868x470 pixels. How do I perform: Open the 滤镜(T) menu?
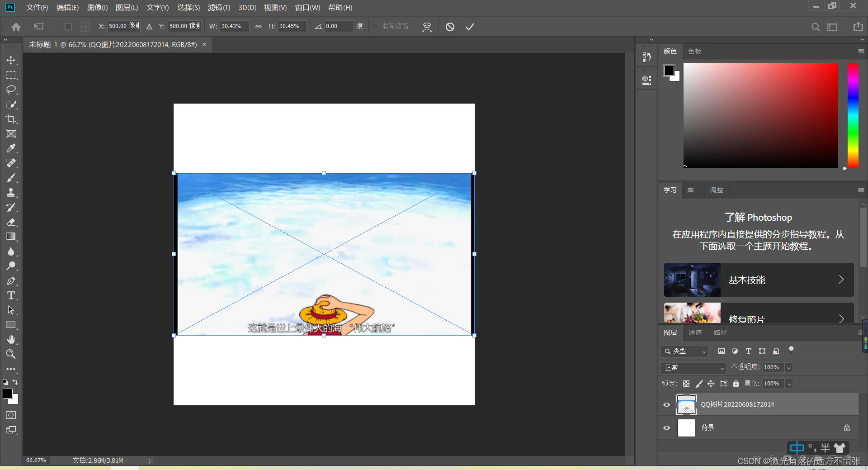(219, 7)
